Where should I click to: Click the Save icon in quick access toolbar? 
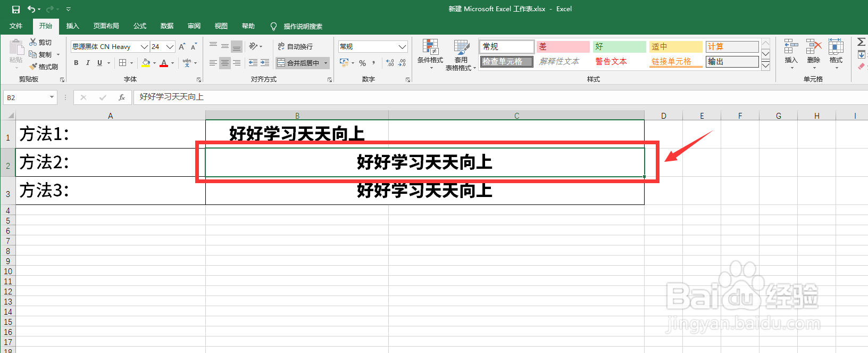(x=16, y=9)
